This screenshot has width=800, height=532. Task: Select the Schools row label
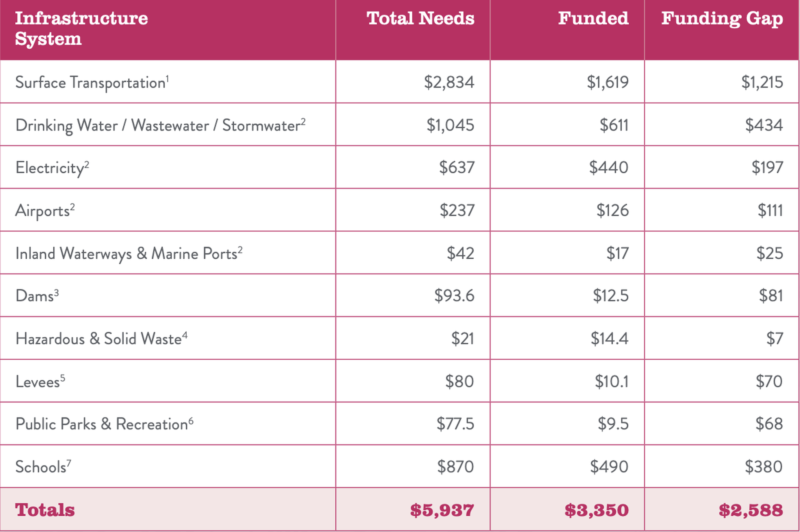(43, 467)
